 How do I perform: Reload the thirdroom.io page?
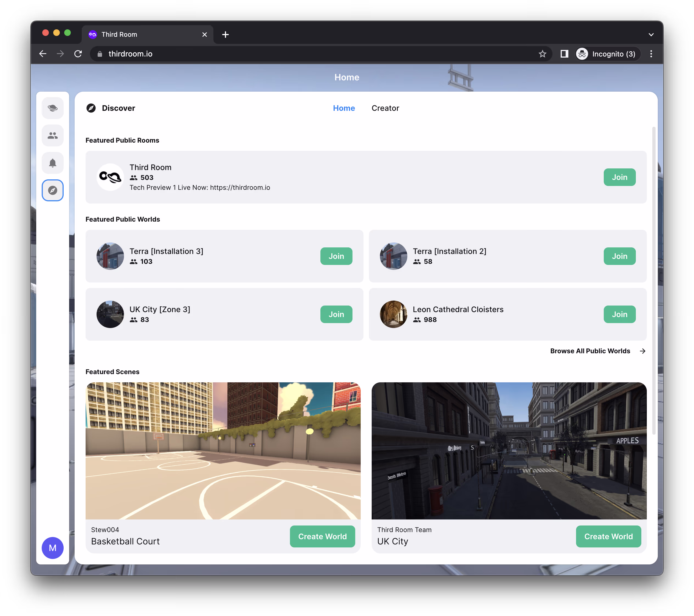(x=78, y=54)
